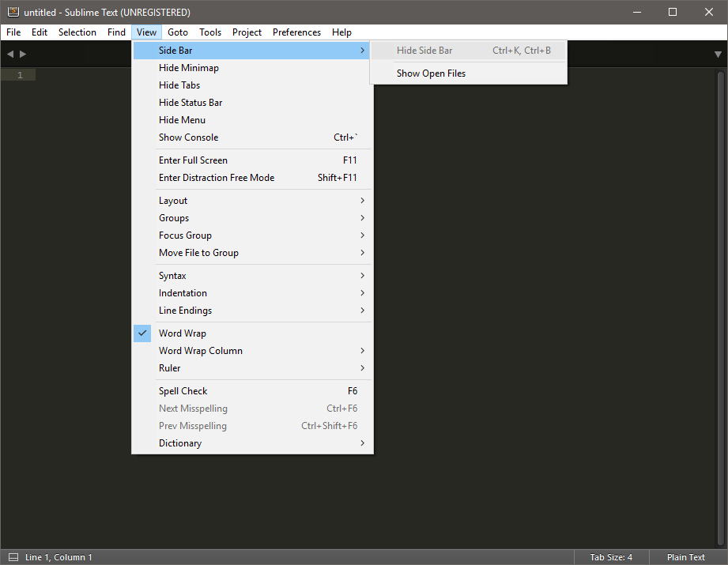Choose Show Console menu entry
The width and height of the screenshot is (728, 565).
188,137
